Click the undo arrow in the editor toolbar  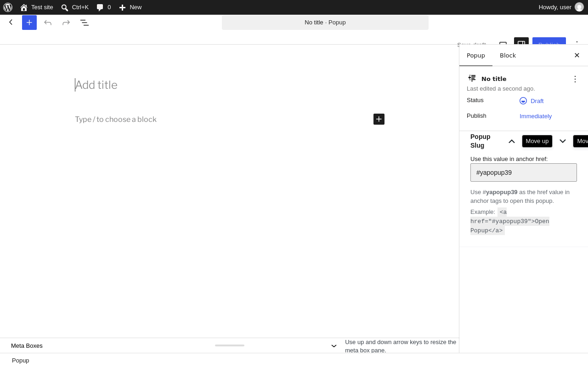tap(48, 23)
